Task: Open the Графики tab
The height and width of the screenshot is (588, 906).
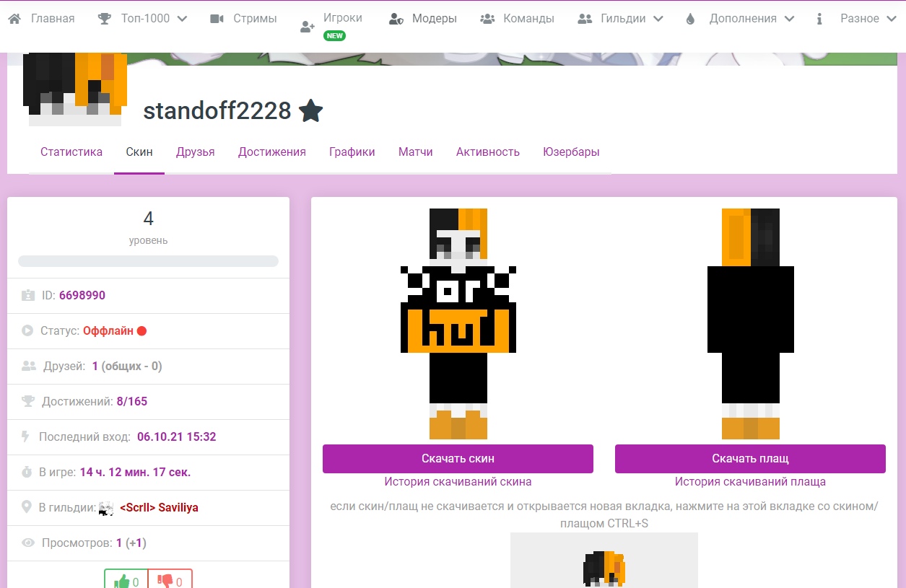Action: coord(352,152)
